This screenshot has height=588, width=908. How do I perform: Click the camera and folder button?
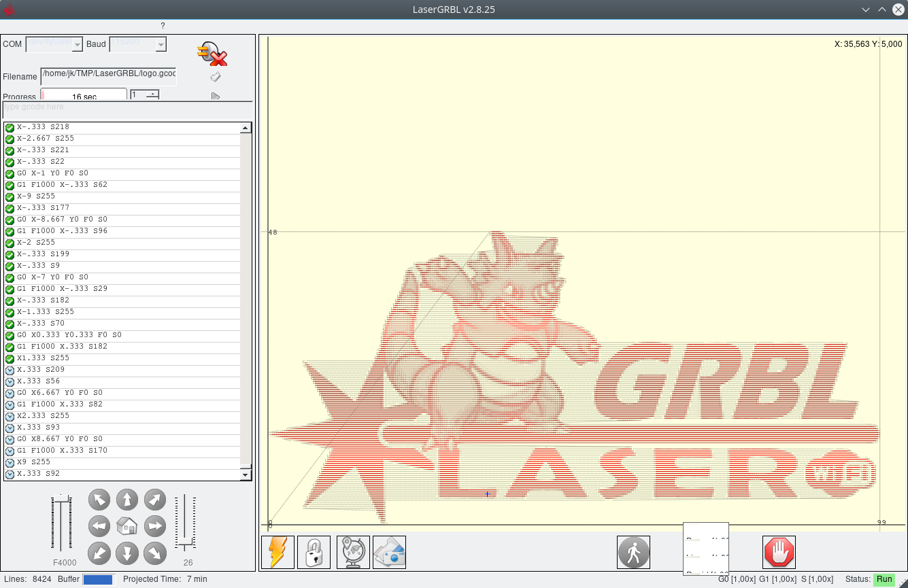coord(389,552)
